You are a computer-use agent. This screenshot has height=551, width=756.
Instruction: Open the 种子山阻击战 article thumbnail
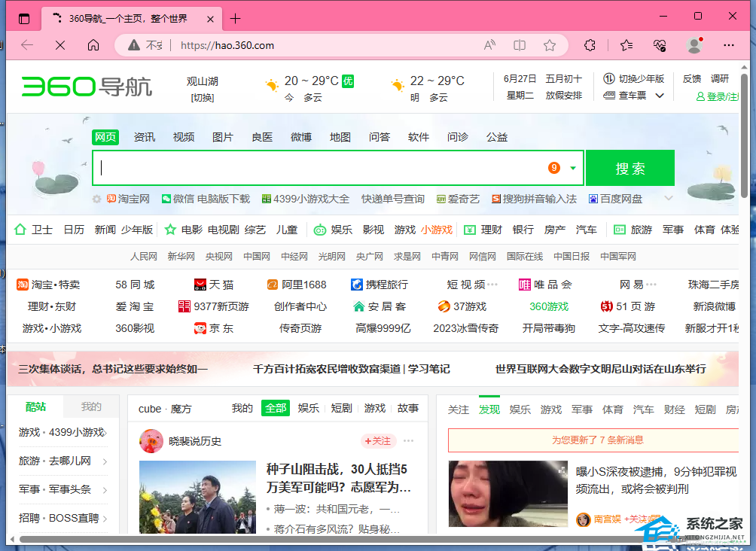point(198,497)
